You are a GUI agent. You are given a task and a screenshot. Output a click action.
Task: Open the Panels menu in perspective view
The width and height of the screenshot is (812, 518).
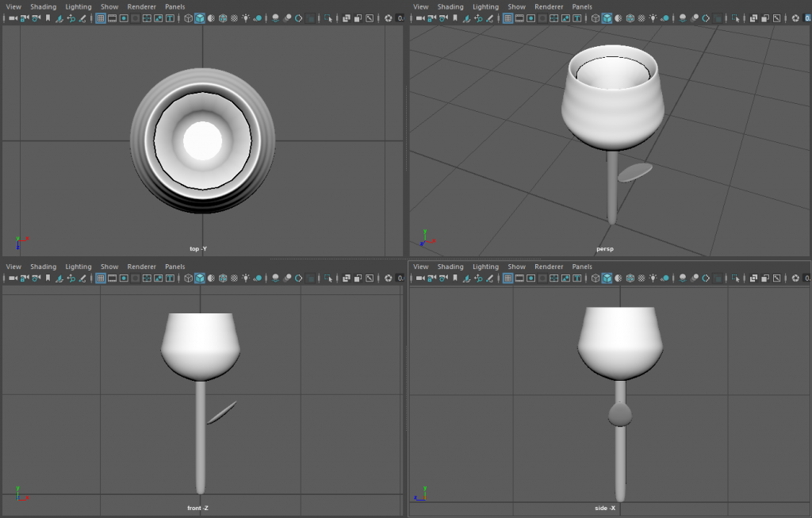point(582,6)
